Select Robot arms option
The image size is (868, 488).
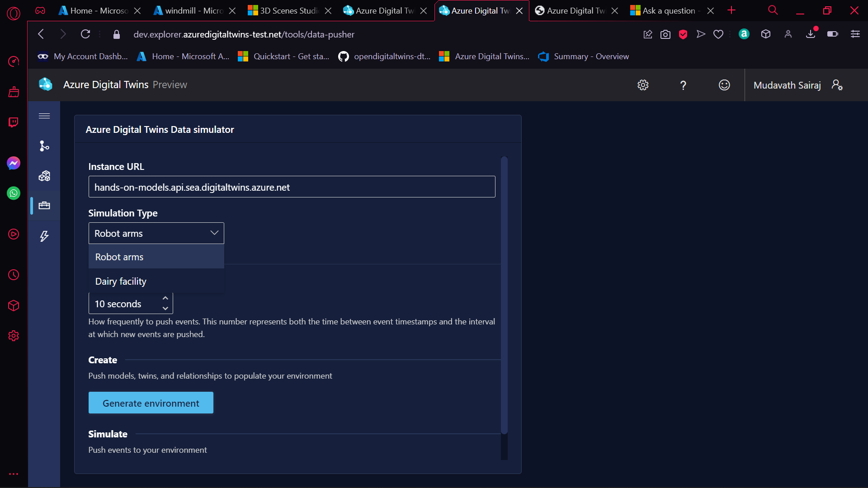(x=156, y=257)
